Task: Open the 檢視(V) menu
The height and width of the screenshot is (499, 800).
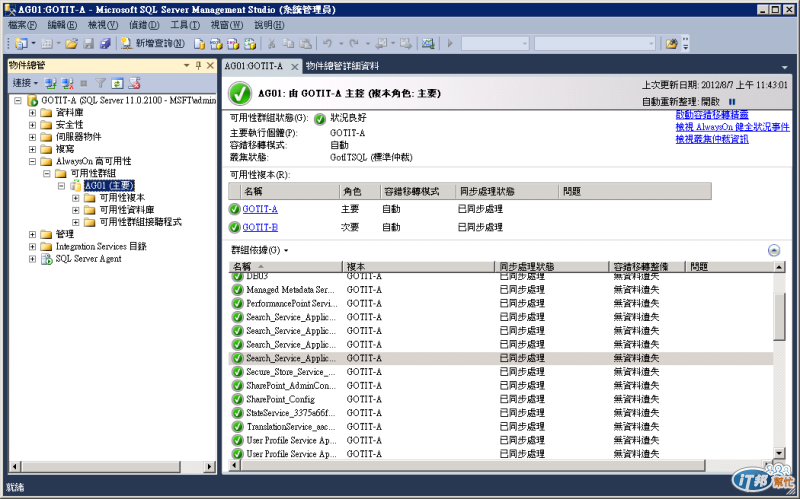Action: click(x=103, y=25)
